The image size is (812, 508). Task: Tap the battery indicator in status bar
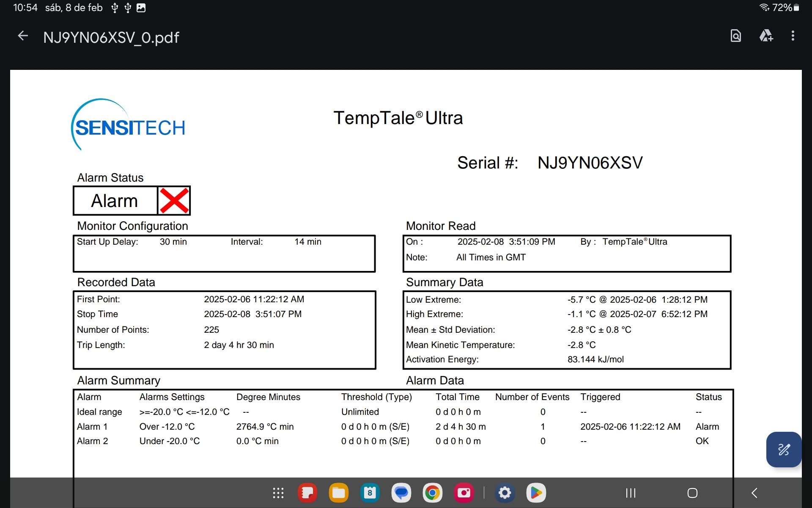coord(796,8)
